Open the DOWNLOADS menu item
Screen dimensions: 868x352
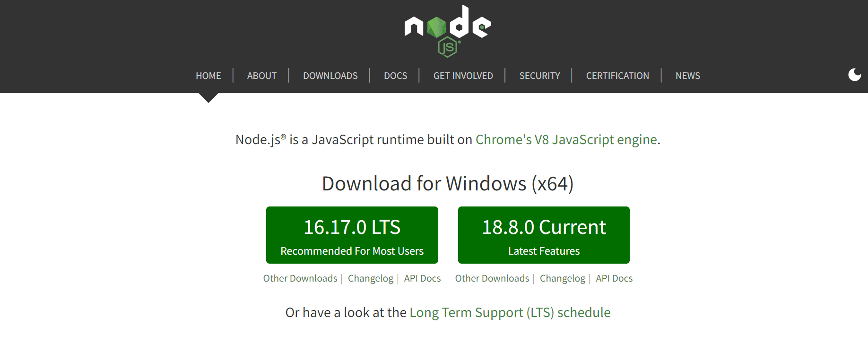point(330,76)
